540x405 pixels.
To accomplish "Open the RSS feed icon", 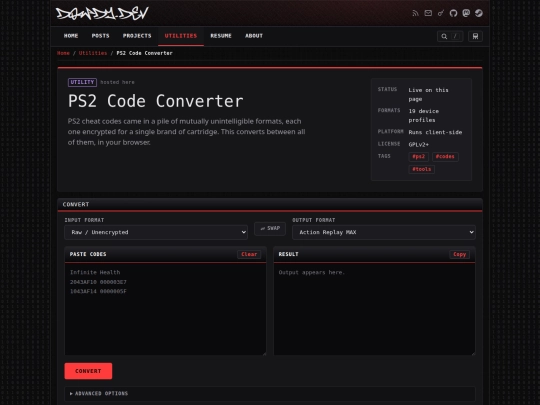I will [x=415, y=13].
